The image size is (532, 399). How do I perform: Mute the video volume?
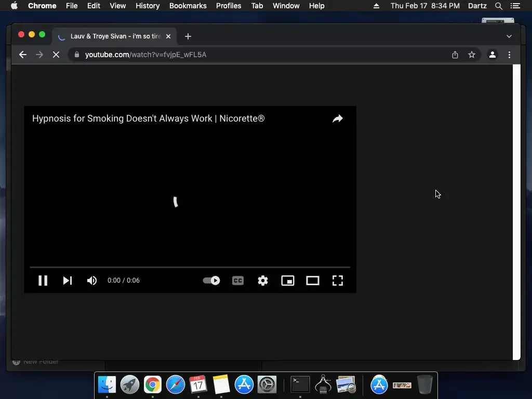click(92, 281)
